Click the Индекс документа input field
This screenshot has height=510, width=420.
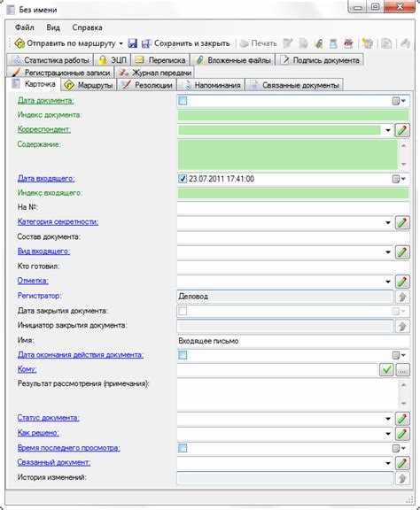click(x=293, y=115)
